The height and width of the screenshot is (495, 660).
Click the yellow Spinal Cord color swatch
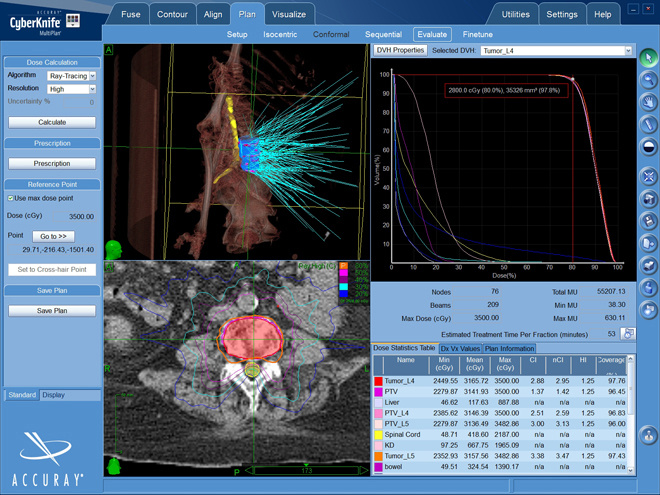pyautogui.click(x=378, y=434)
